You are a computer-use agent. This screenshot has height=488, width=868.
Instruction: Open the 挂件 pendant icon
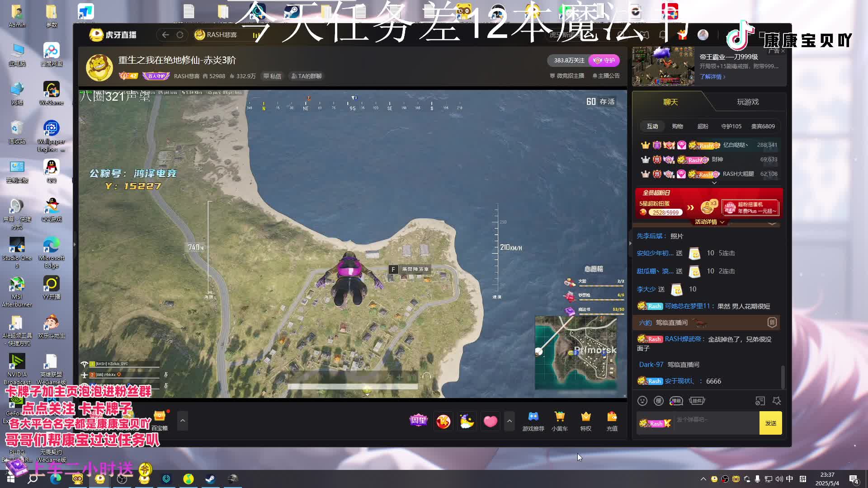(697, 401)
